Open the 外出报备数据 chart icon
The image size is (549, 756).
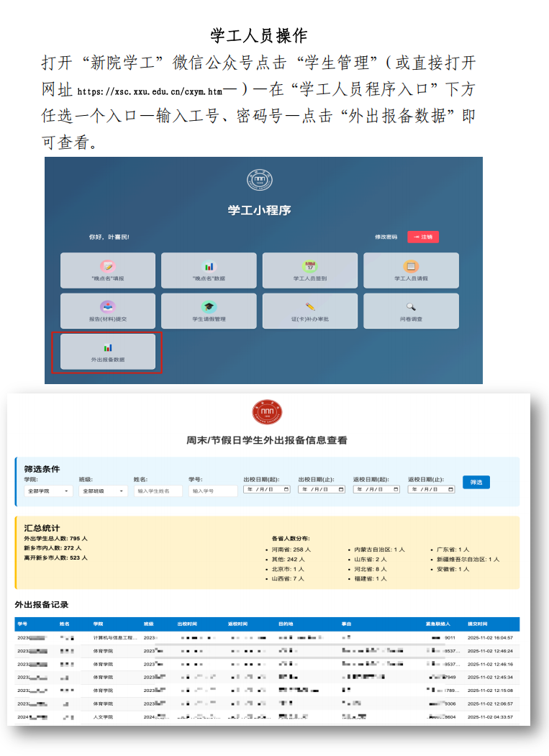click(108, 347)
